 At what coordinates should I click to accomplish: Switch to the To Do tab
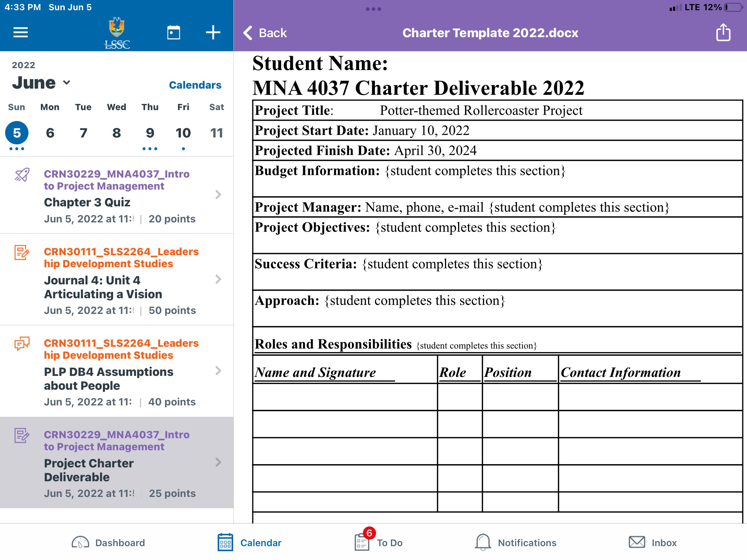[379, 542]
